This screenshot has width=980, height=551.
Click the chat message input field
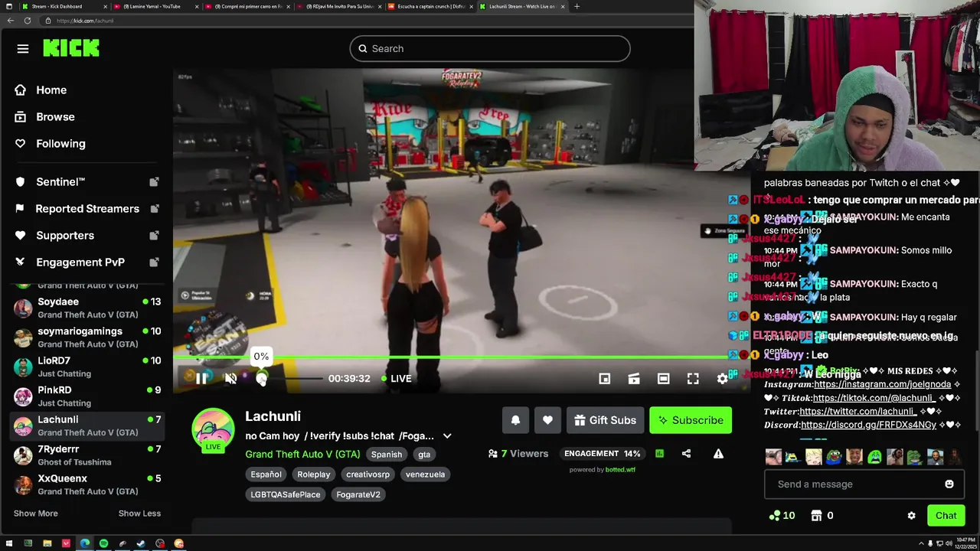point(854,484)
